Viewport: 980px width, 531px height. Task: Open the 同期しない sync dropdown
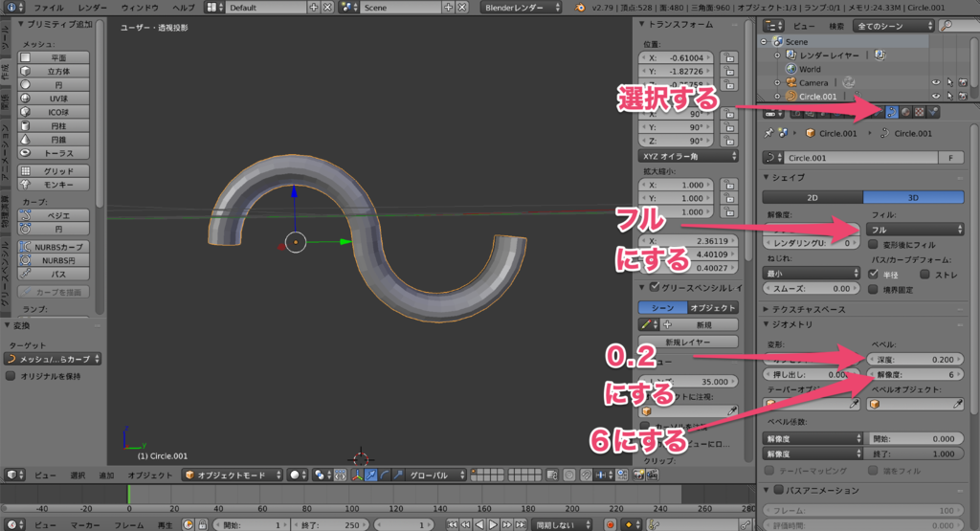pos(561,524)
